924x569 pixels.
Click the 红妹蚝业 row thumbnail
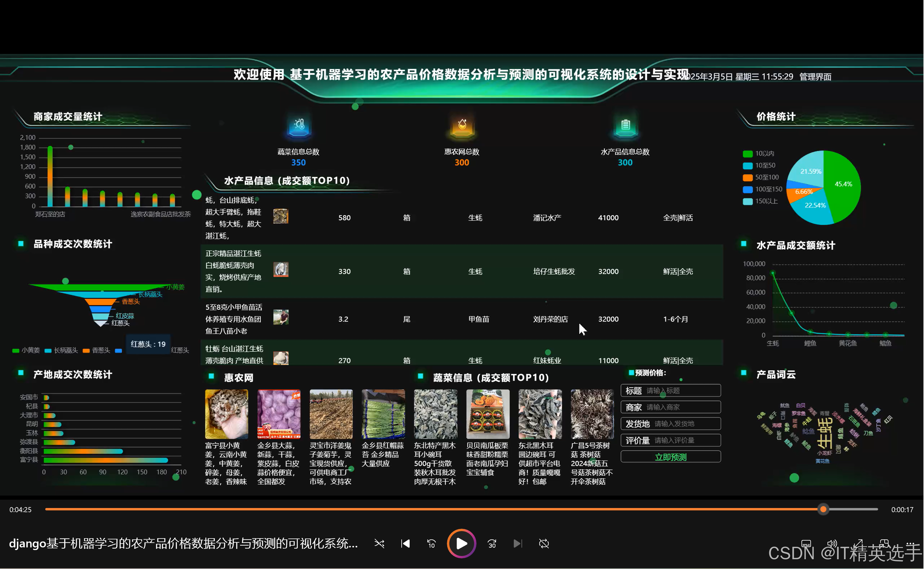tap(281, 358)
